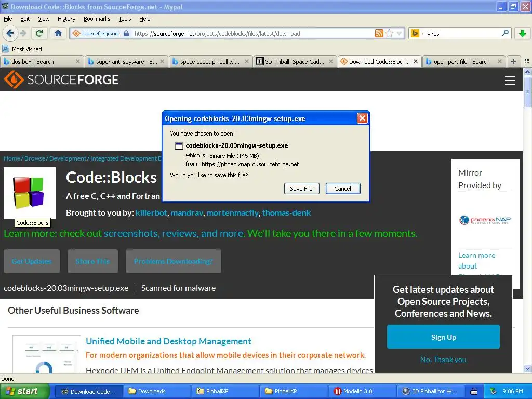
Task: Click the 'Learn more about' mirror link
Action: pos(477,261)
